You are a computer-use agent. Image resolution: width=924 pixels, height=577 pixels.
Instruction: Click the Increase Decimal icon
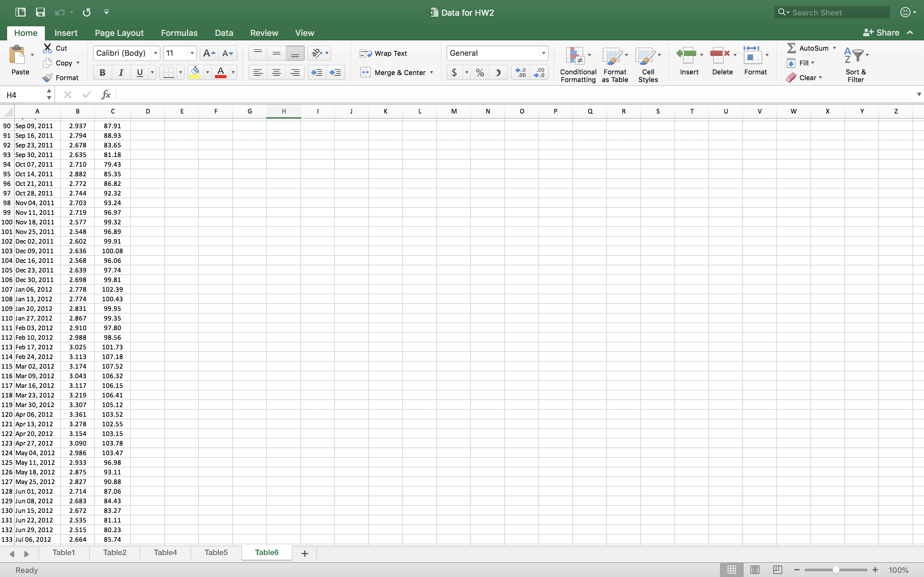520,72
